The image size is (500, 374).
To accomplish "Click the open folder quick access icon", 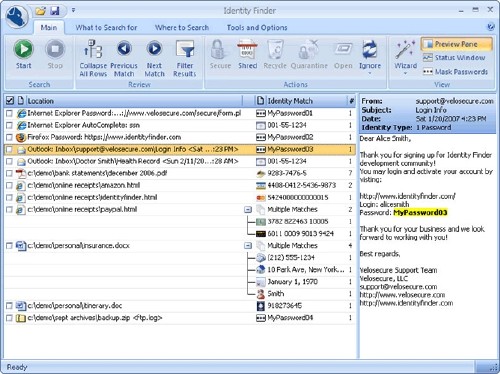I will 41,11.
